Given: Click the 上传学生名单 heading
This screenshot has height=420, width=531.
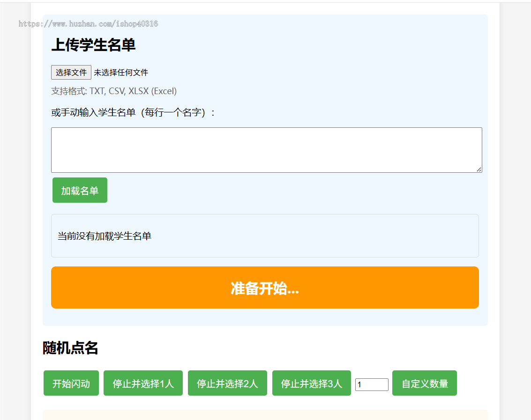Looking at the screenshot, I should 93,44.
